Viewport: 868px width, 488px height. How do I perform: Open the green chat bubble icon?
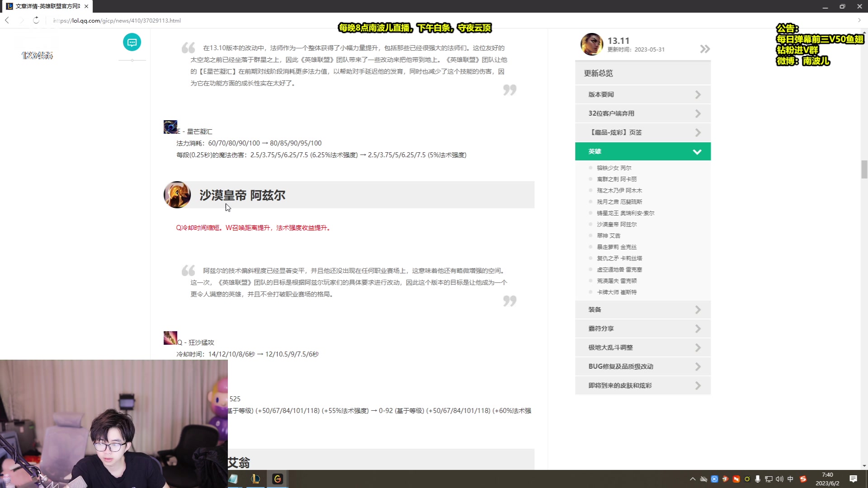pos(132,42)
